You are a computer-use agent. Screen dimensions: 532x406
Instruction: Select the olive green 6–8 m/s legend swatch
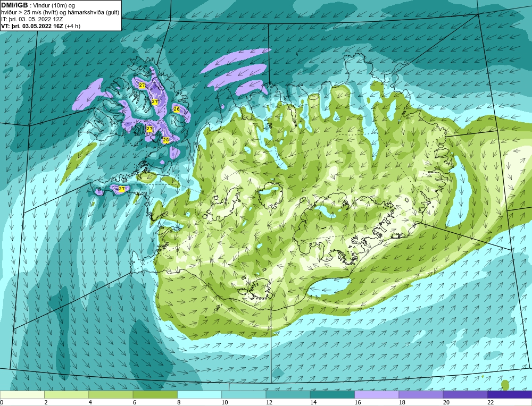coord(155,394)
